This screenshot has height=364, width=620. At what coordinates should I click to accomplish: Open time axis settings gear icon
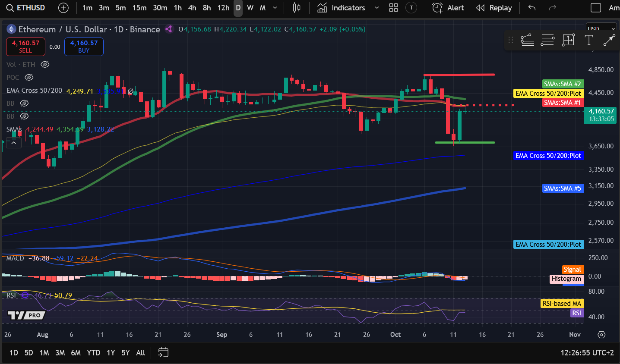(x=602, y=335)
